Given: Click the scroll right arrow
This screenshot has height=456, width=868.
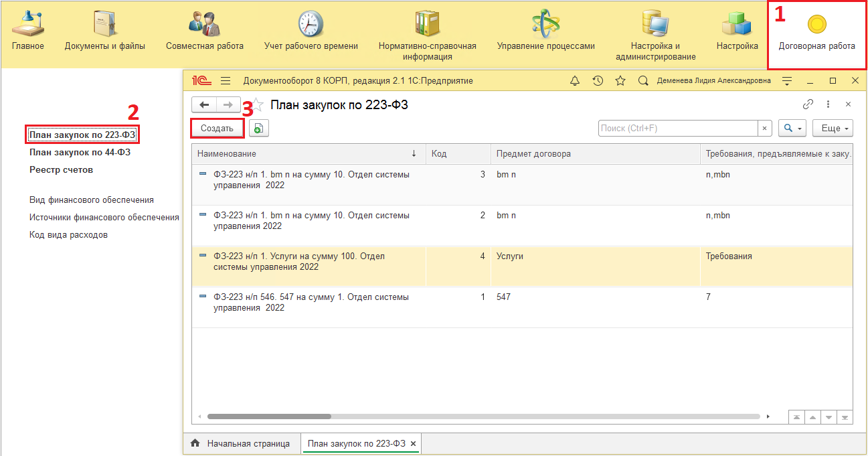Looking at the screenshot, I should click(x=768, y=416).
